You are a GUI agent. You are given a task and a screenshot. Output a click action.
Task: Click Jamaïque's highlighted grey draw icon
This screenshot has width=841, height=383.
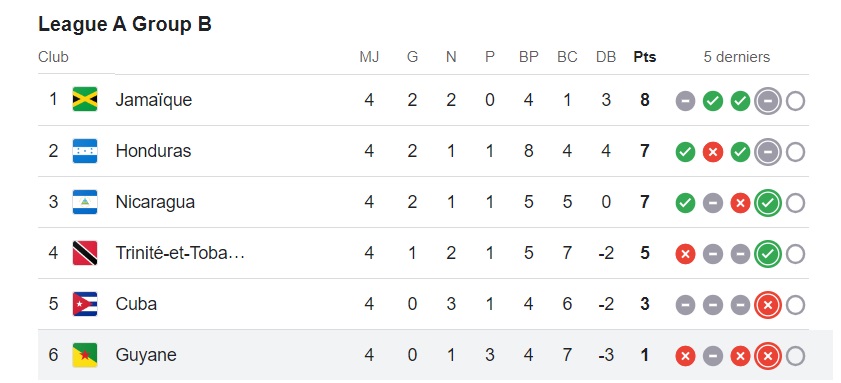(x=768, y=101)
